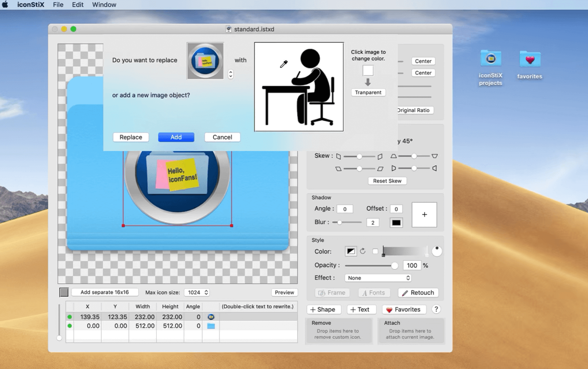Click the Add separate 16x16 button
Screen dimensions: 588x369
pos(104,292)
